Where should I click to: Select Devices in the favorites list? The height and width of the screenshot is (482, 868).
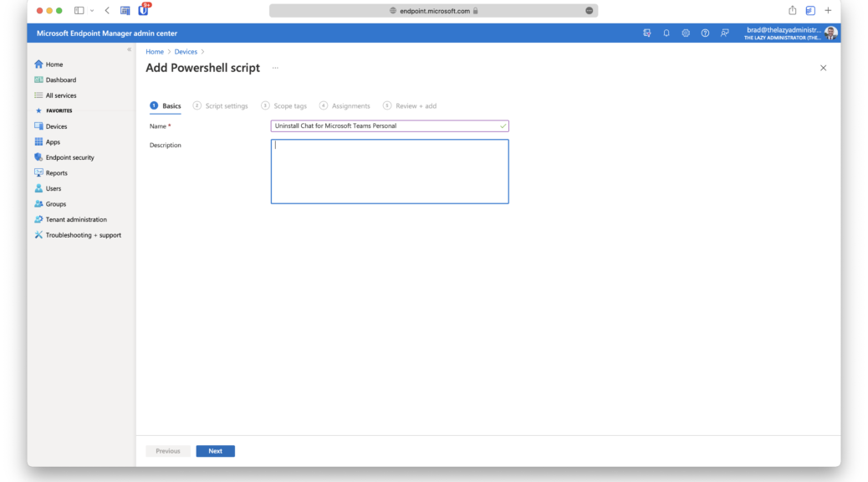tap(51, 126)
